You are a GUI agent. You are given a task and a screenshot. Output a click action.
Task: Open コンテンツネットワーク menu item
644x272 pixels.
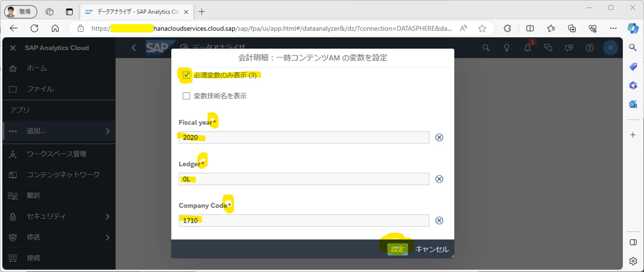(59, 174)
